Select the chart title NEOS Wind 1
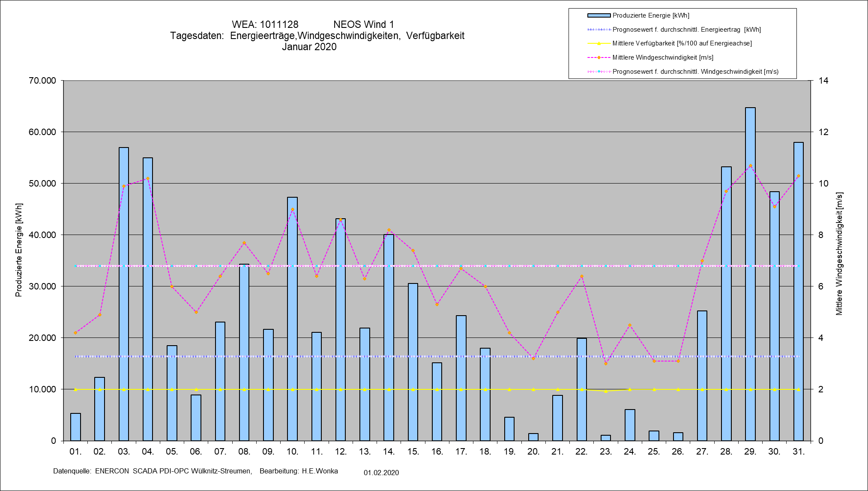 pyautogui.click(x=363, y=24)
